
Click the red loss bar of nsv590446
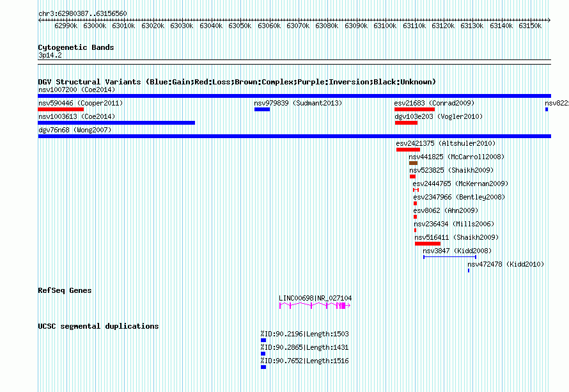tap(61, 109)
